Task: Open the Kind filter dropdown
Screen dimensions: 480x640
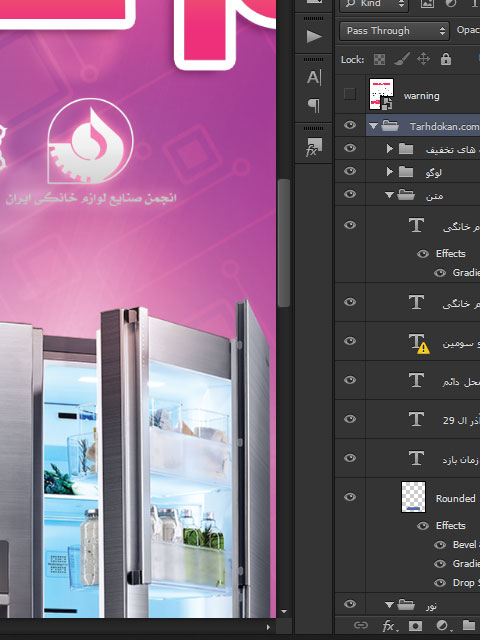Action: (x=373, y=4)
